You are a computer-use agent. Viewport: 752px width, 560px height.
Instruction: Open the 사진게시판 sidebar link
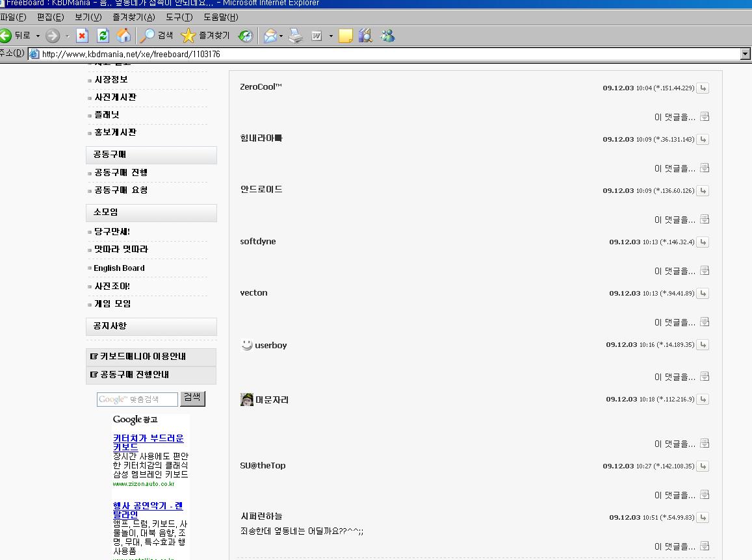tap(116, 97)
